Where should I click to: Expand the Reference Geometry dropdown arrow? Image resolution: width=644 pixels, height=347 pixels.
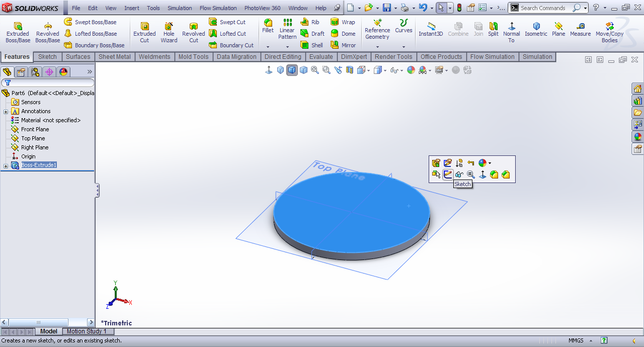(x=377, y=47)
